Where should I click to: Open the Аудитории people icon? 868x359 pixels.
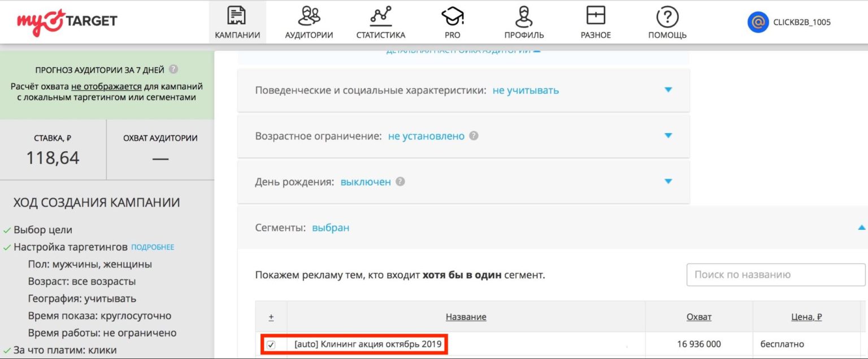[309, 16]
